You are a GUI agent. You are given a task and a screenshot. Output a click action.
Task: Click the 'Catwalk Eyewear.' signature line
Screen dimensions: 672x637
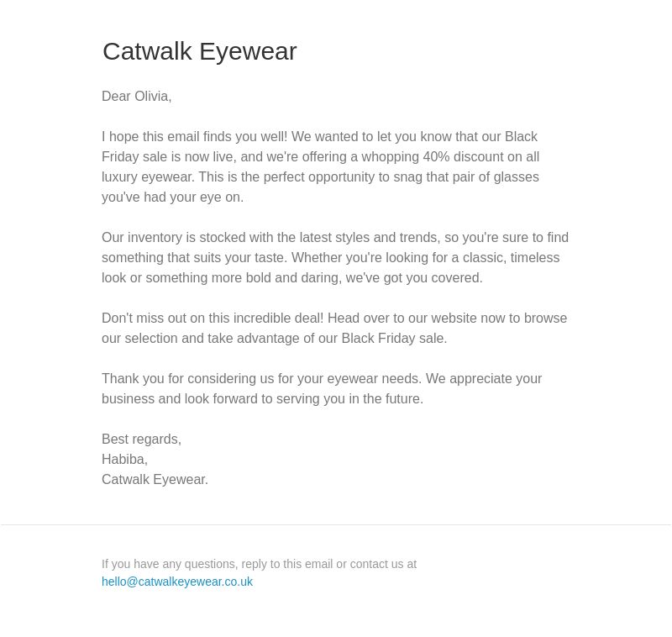click(155, 480)
